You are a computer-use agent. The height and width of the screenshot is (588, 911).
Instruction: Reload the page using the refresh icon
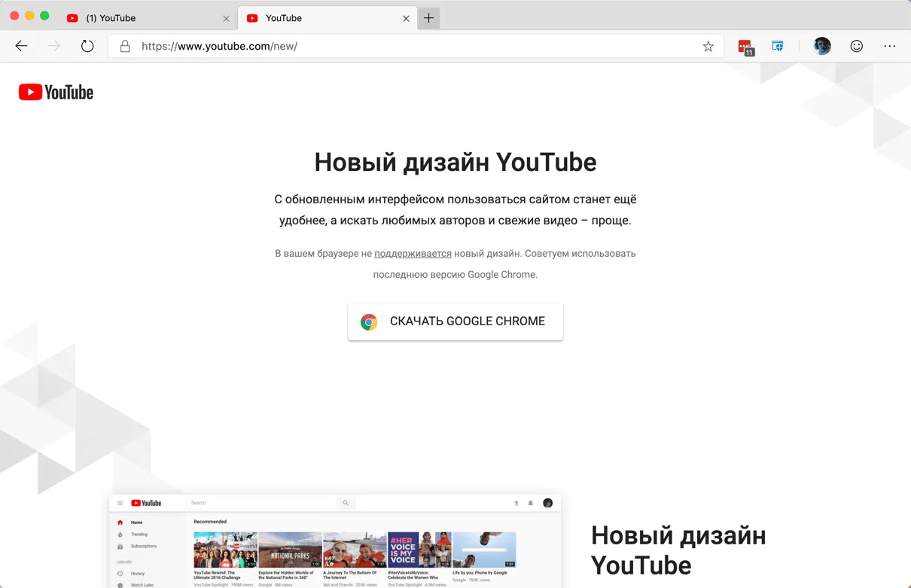pyautogui.click(x=87, y=46)
